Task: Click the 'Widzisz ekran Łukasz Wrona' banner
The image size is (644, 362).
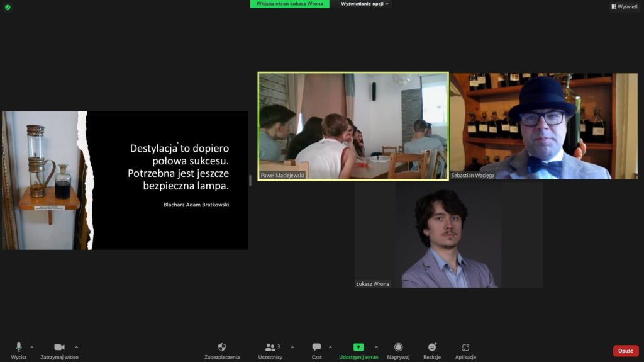Action: click(289, 4)
